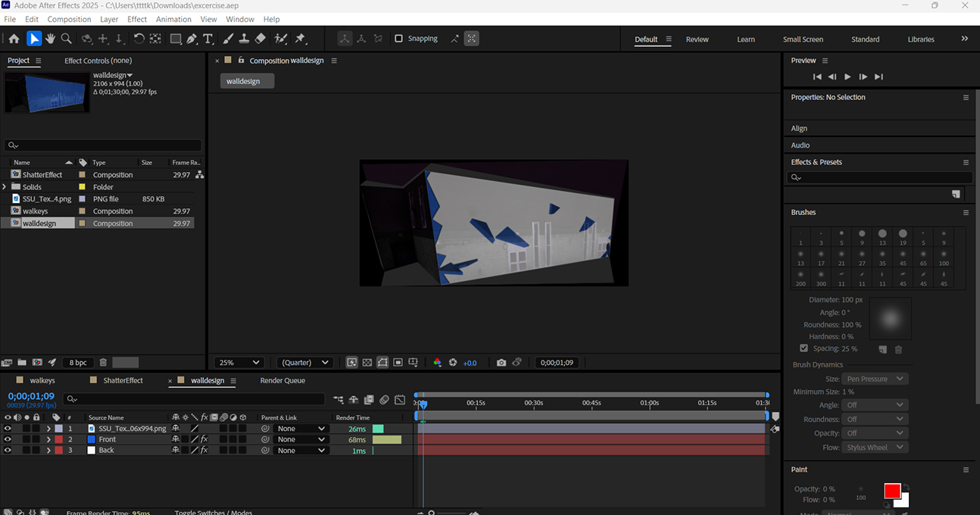Image resolution: width=980 pixels, height=515 pixels.
Task: Take a snapshot of the composition
Action: click(x=501, y=362)
